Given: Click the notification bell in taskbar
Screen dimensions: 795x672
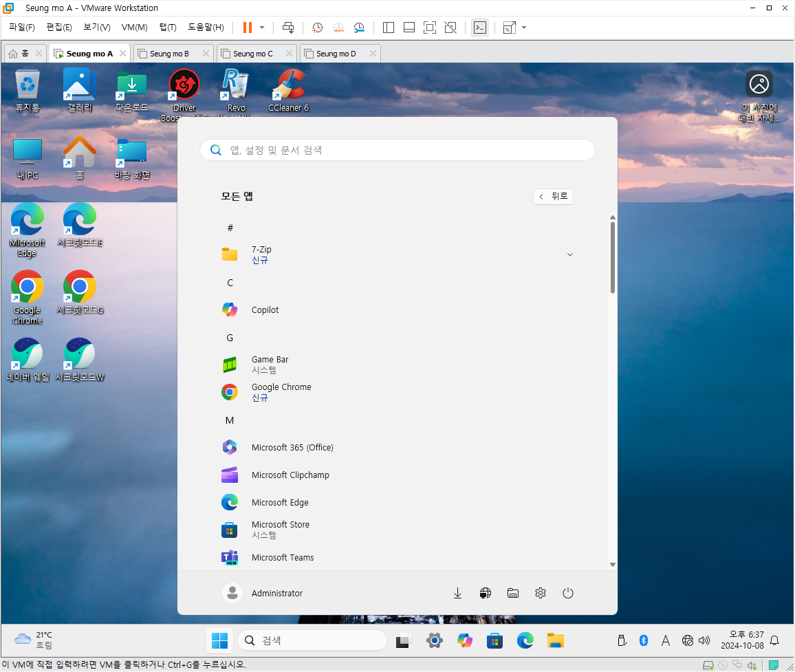Looking at the screenshot, I should [774, 640].
